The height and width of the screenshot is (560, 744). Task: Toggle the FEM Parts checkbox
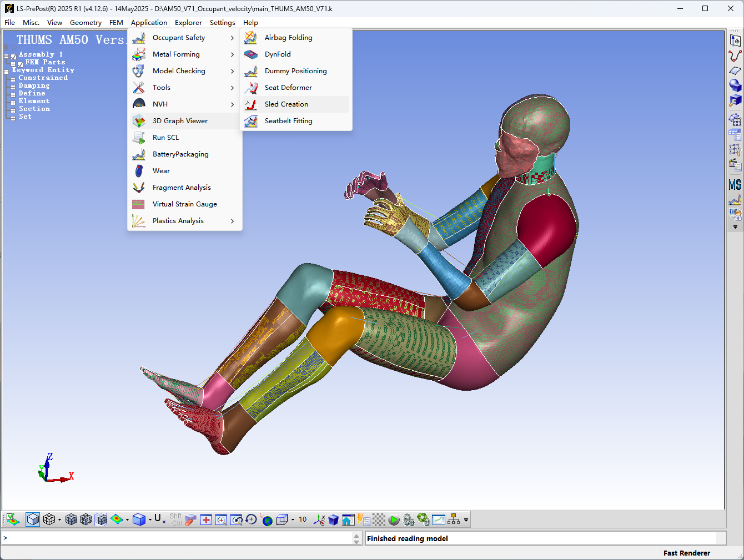pos(21,64)
